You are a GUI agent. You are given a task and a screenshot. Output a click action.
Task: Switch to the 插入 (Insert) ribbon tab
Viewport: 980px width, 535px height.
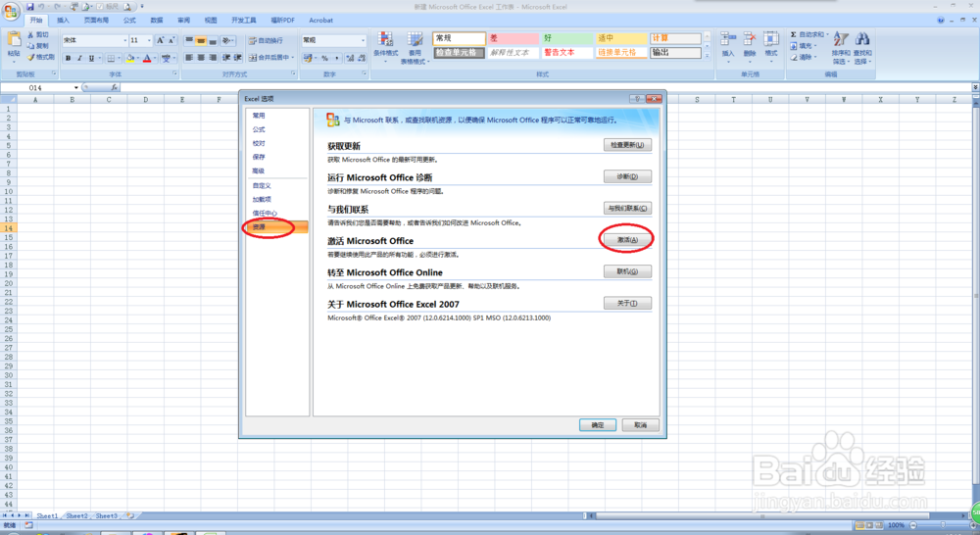(63, 20)
